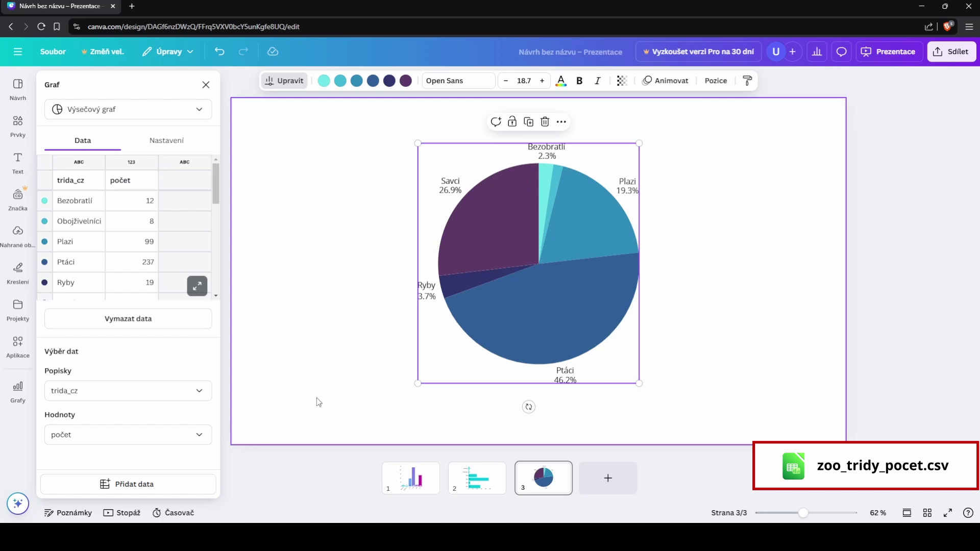This screenshot has width=980, height=551.
Task: Open the comments speech bubble in header
Action: (842, 52)
